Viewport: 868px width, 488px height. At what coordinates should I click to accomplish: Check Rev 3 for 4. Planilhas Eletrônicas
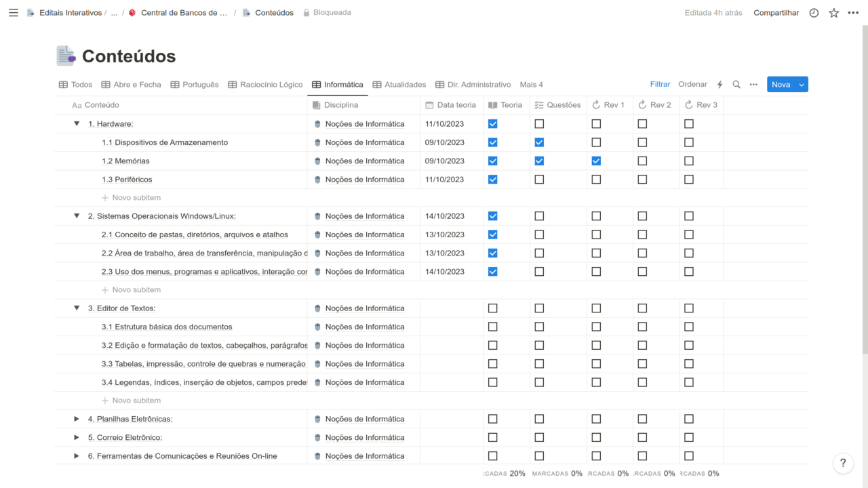[689, 419]
